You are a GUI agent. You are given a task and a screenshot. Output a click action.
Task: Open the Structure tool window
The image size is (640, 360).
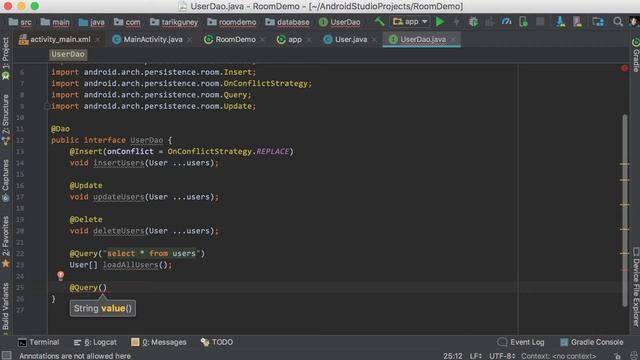pyautogui.click(x=5, y=120)
